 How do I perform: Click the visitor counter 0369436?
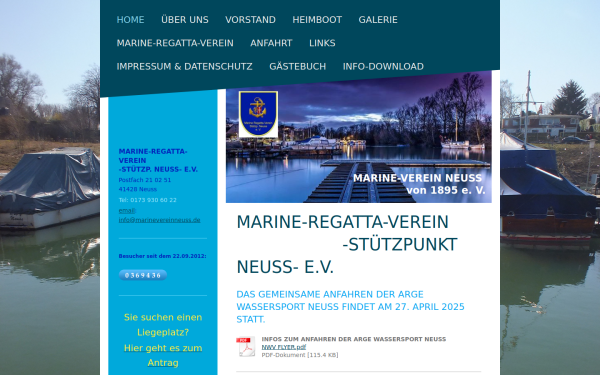pos(143,275)
